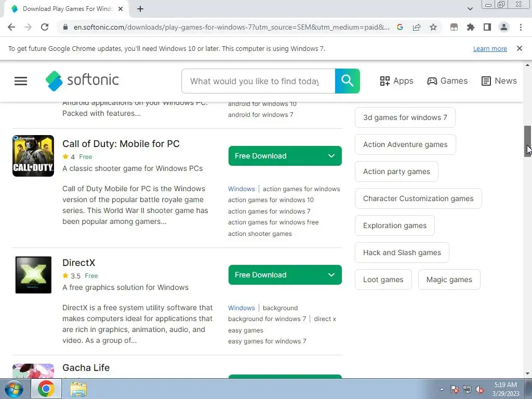Open 'action games for windows free' tag
Screen dimensions: 532x399
click(273, 222)
